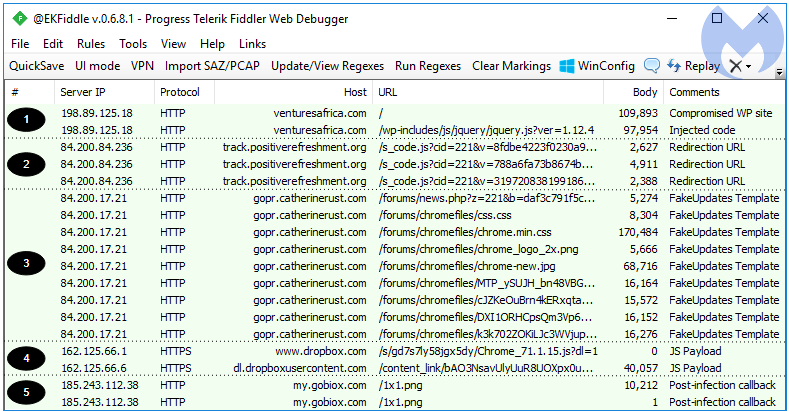Click the UI mode toolbar button
This screenshot has height=412, width=789.
[x=98, y=66]
